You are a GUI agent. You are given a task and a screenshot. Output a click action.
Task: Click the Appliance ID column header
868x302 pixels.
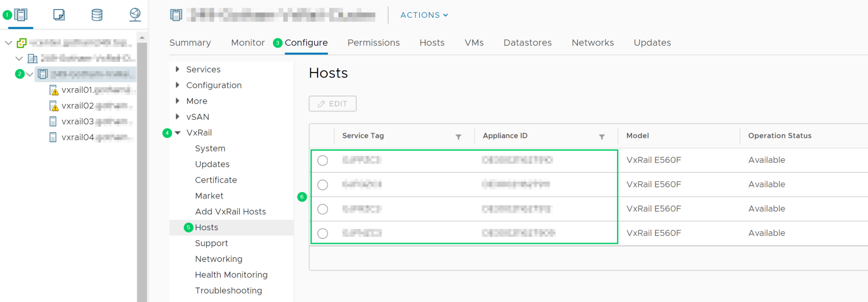[x=505, y=136]
